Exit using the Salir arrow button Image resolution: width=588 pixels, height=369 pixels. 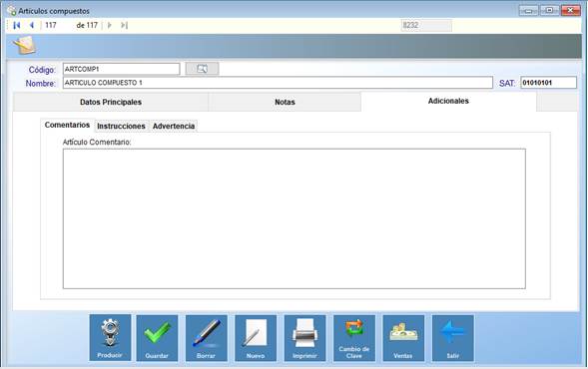pos(452,337)
